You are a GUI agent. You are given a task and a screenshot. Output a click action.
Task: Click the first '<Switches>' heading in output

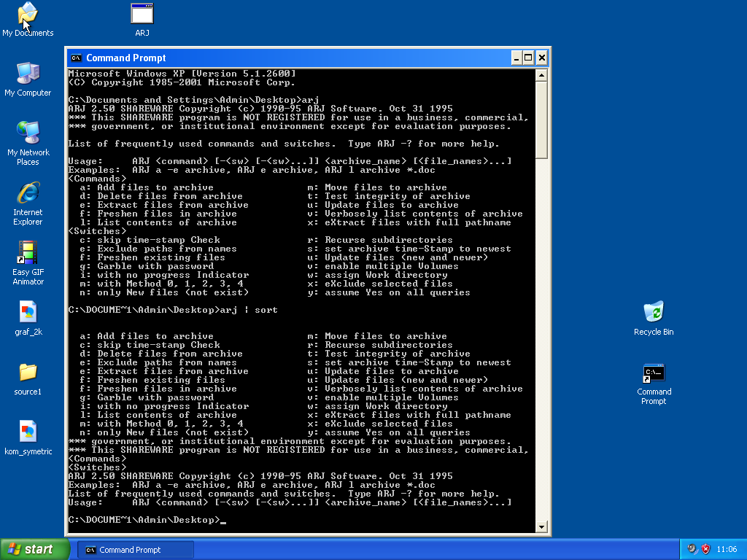(x=97, y=231)
